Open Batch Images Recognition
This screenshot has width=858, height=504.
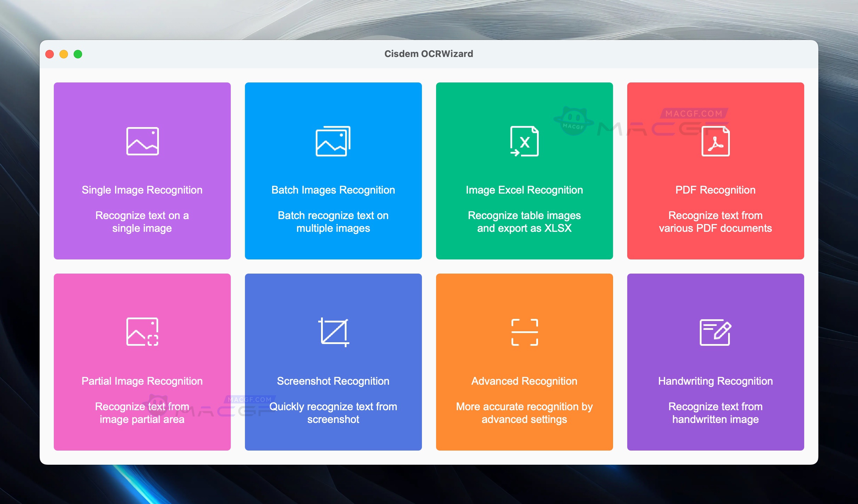[333, 171]
